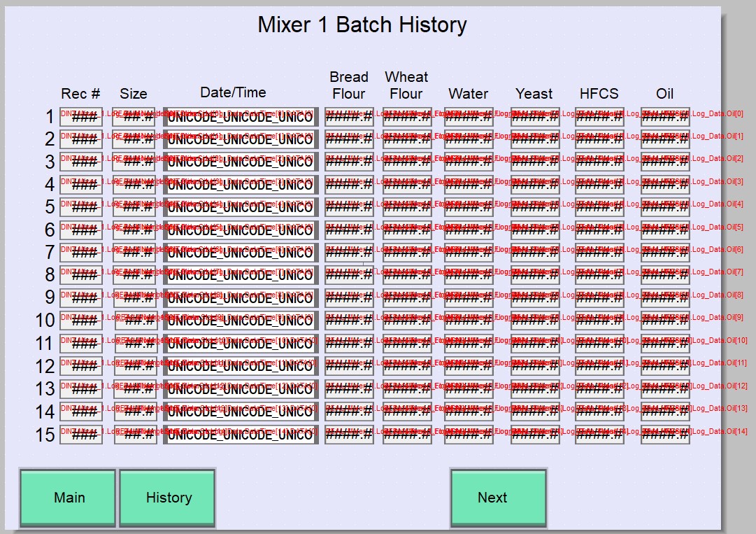This screenshot has height=534, width=756.
Task: Click the Oil value in row 9
Action: pyautogui.click(x=665, y=298)
